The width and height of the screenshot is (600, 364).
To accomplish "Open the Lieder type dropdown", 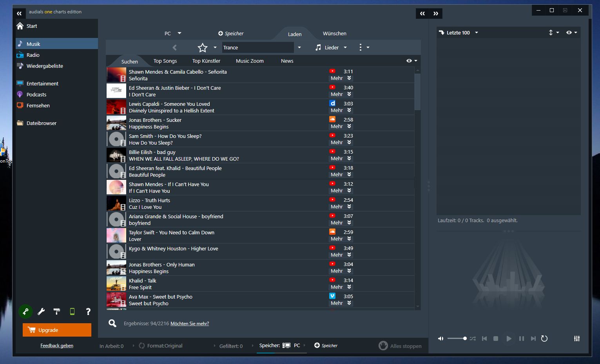I will [x=331, y=48].
